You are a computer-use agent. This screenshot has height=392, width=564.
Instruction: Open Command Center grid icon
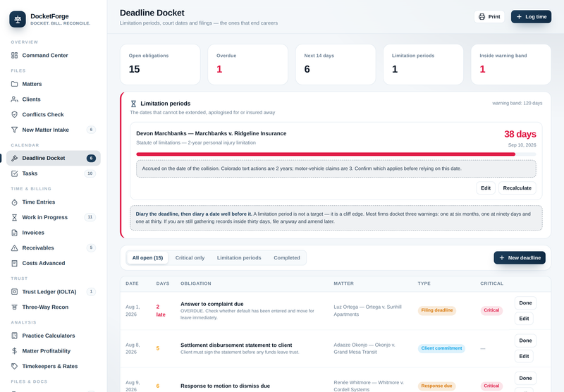pyautogui.click(x=14, y=56)
